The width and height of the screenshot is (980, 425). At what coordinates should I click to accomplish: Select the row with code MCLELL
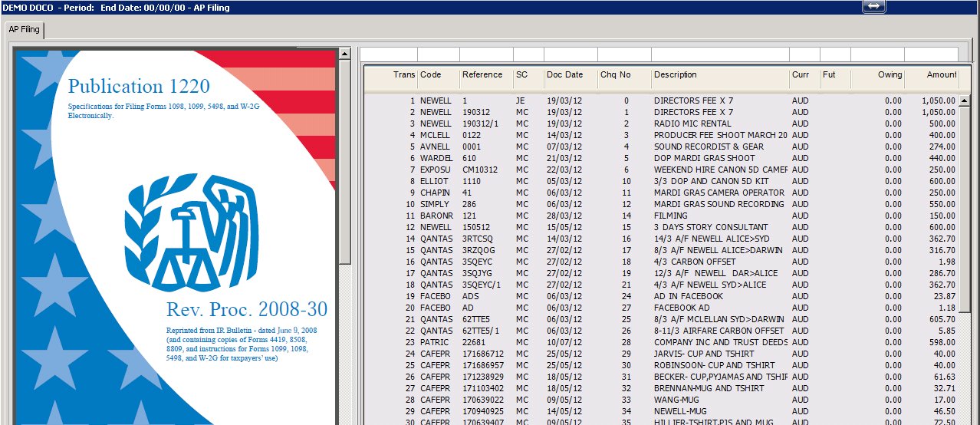(661, 135)
